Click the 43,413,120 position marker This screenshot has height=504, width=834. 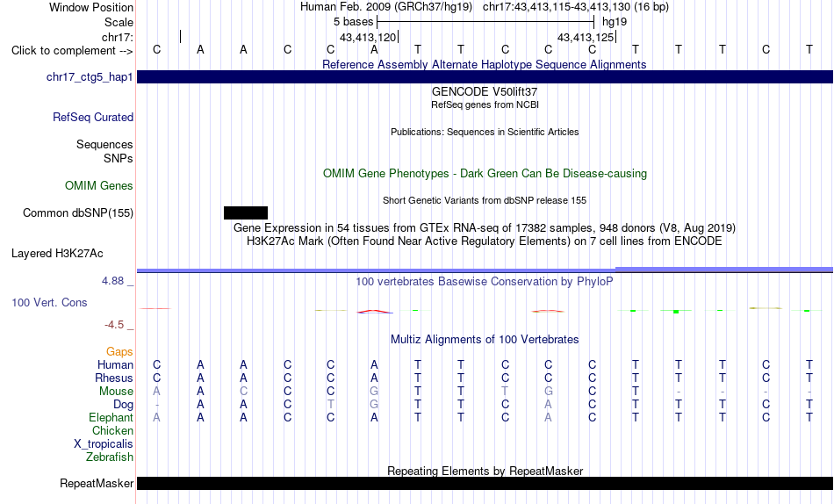(368, 37)
